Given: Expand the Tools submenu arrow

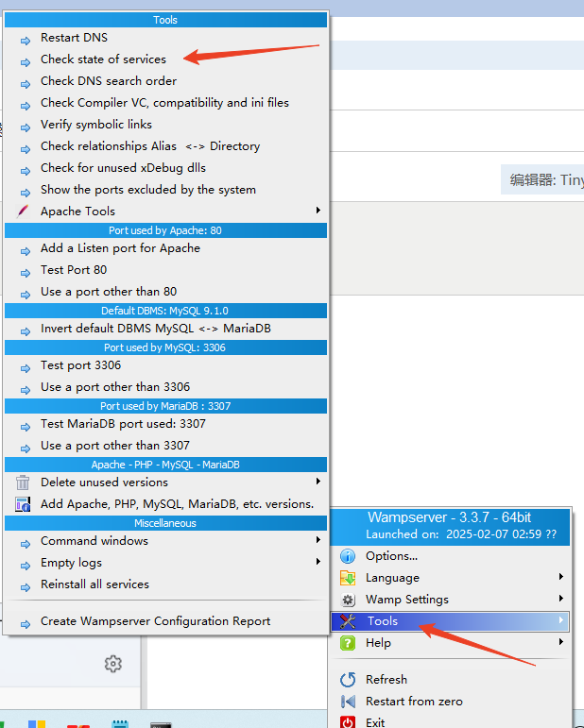Looking at the screenshot, I should pos(561,620).
